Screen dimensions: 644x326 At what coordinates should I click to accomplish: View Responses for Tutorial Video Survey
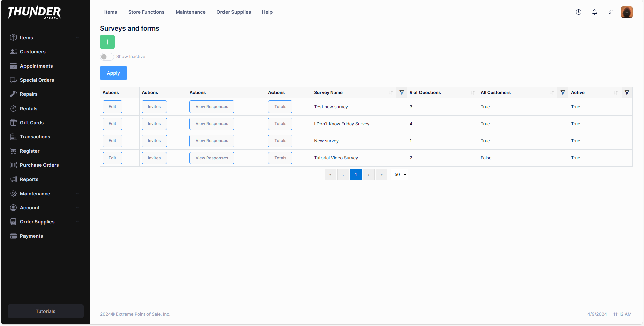[x=211, y=158]
